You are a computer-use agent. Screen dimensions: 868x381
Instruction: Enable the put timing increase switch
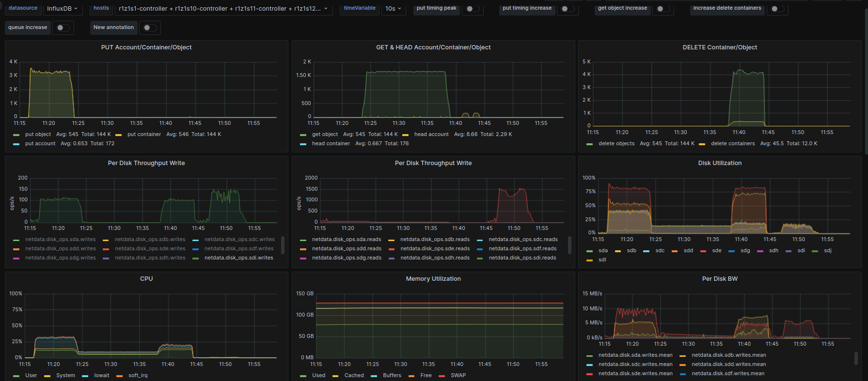click(567, 9)
